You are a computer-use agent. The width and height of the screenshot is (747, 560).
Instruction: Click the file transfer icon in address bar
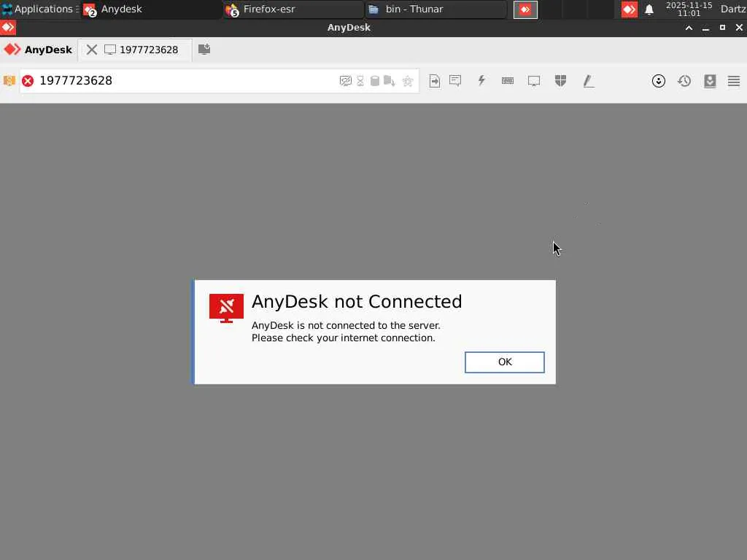click(390, 81)
